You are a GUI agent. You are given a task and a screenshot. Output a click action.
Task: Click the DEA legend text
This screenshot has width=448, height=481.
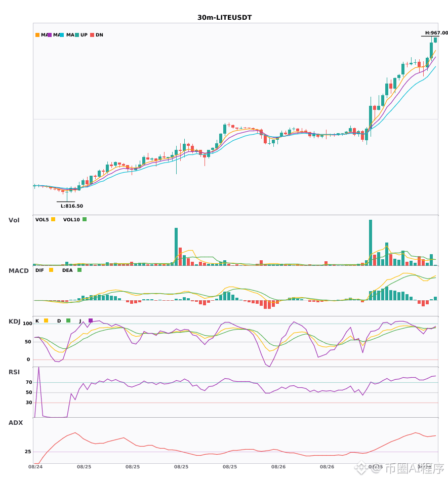tap(67, 270)
